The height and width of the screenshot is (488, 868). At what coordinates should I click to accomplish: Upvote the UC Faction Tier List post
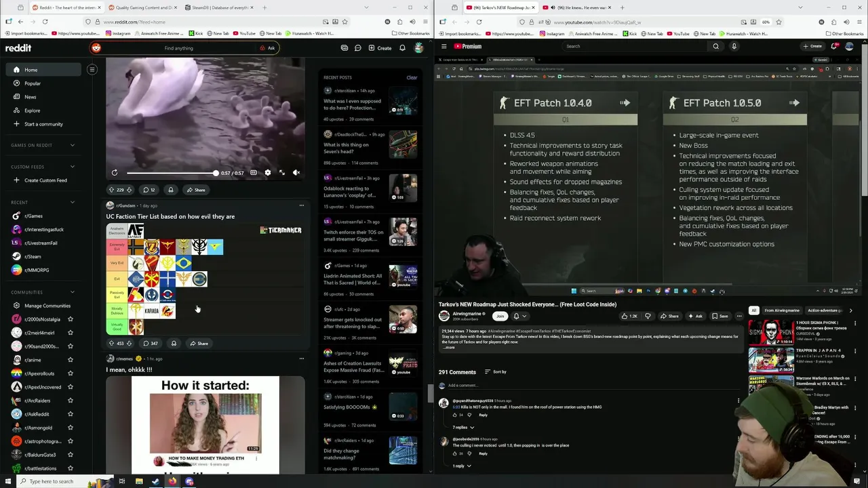point(111,344)
